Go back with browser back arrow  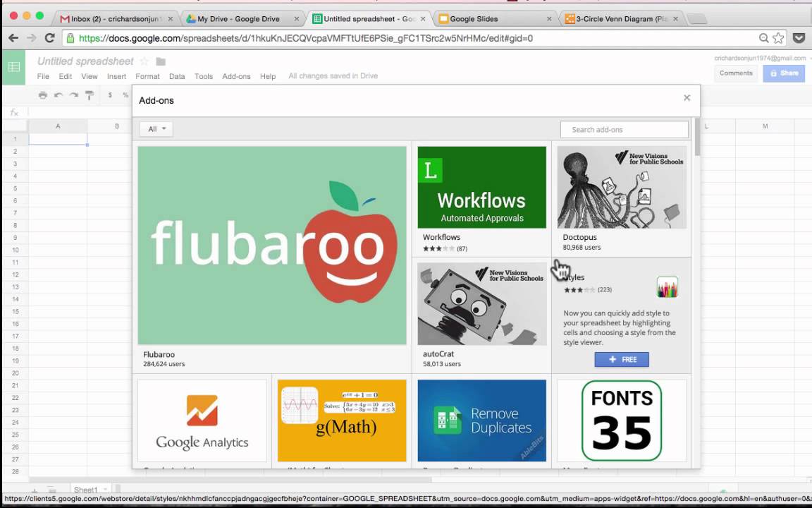coord(13,38)
